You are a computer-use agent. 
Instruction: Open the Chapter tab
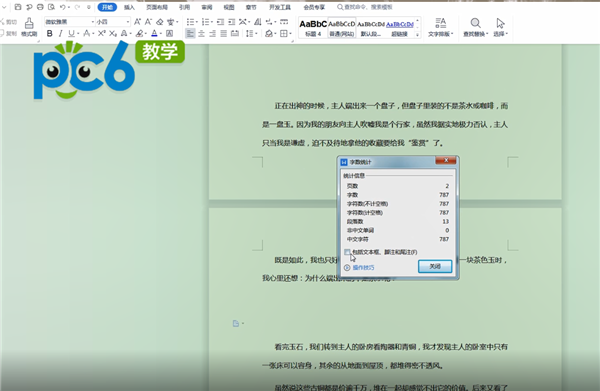pos(251,7)
